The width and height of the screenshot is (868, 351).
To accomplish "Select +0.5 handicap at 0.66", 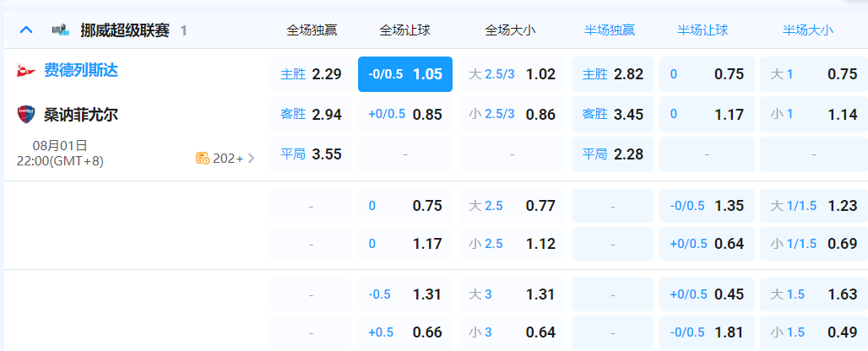I will coord(405,332).
